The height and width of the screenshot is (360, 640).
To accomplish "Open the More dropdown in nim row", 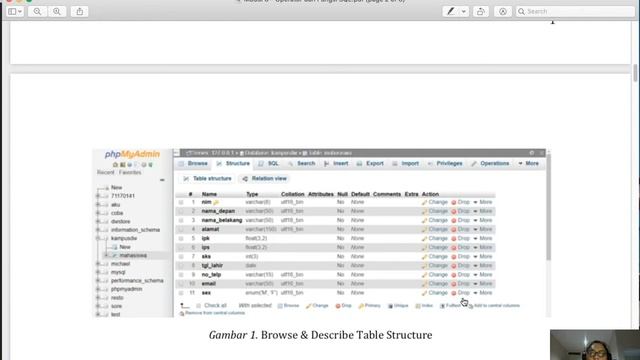I will [482, 202].
